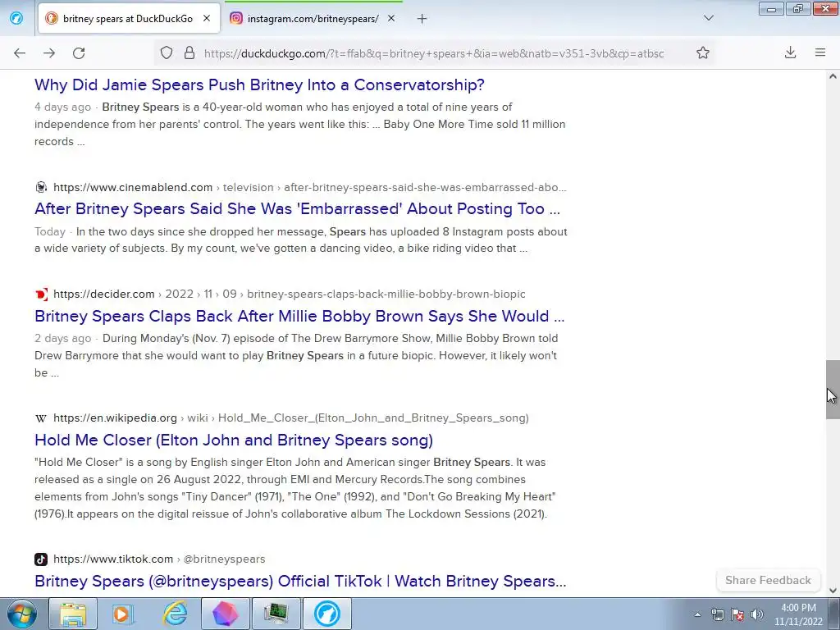840x630 pixels.
Task: Open Internet Explorer from the taskbar
Action: 175,614
